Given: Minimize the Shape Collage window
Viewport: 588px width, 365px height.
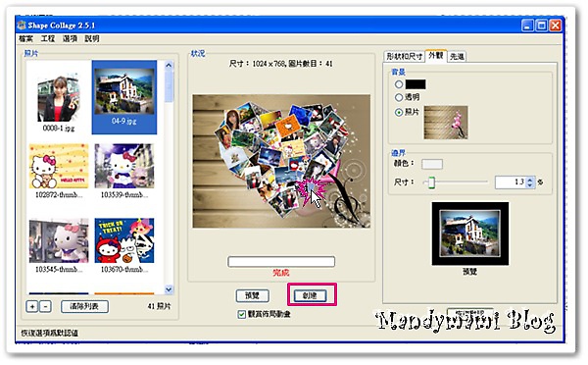Looking at the screenshot, I should pos(527,26).
